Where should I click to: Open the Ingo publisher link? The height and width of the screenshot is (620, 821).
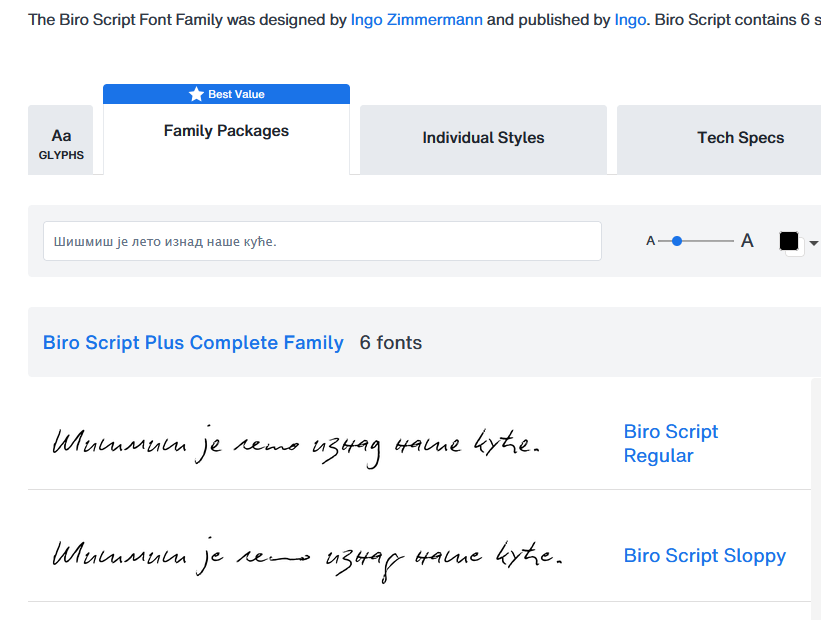tap(630, 19)
